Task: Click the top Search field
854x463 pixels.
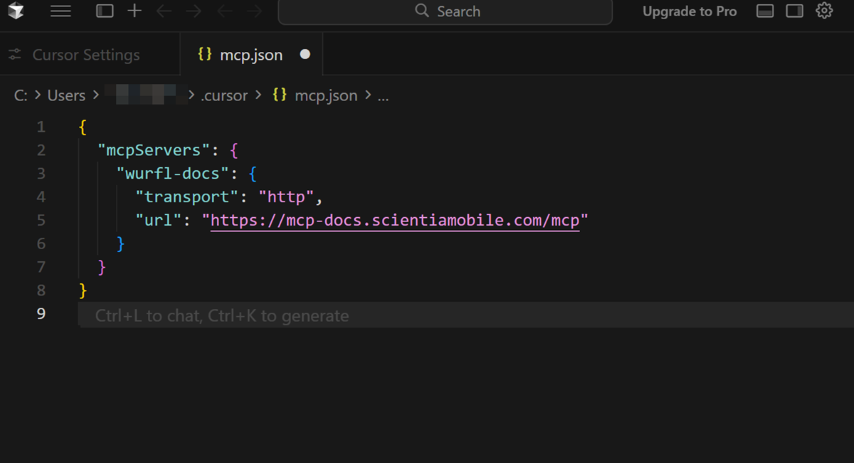Action: coord(445,11)
